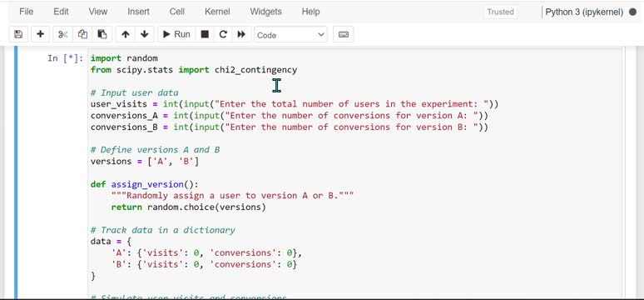This screenshot has width=644, height=300.
Task: Open the Kernel menu
Action: 217,12
